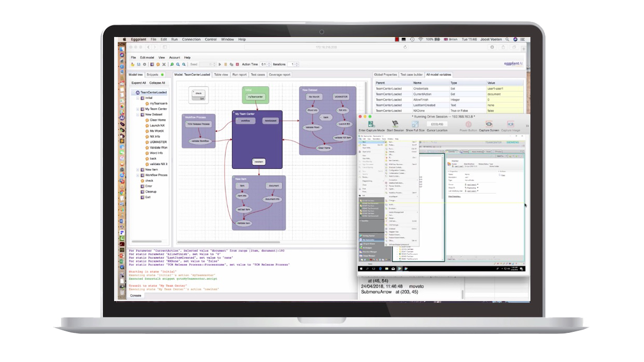Switch to the Test case builder tab
Screen dimensions: 644x362
[x=412, y=74]
